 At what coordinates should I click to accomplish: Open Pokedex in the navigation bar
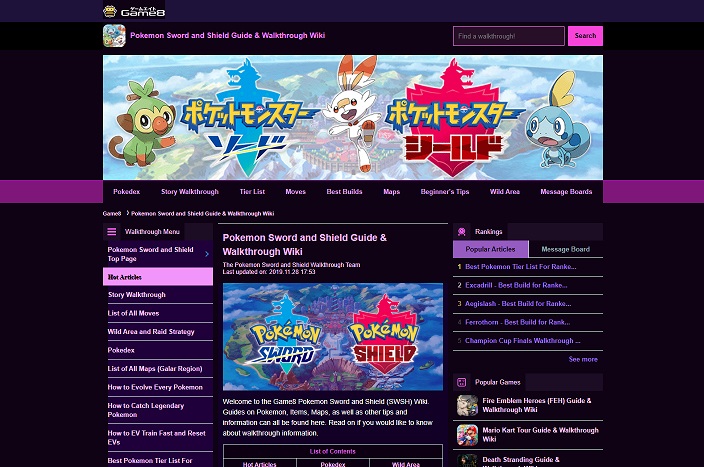pyautogui.click(x=127, y=192)
